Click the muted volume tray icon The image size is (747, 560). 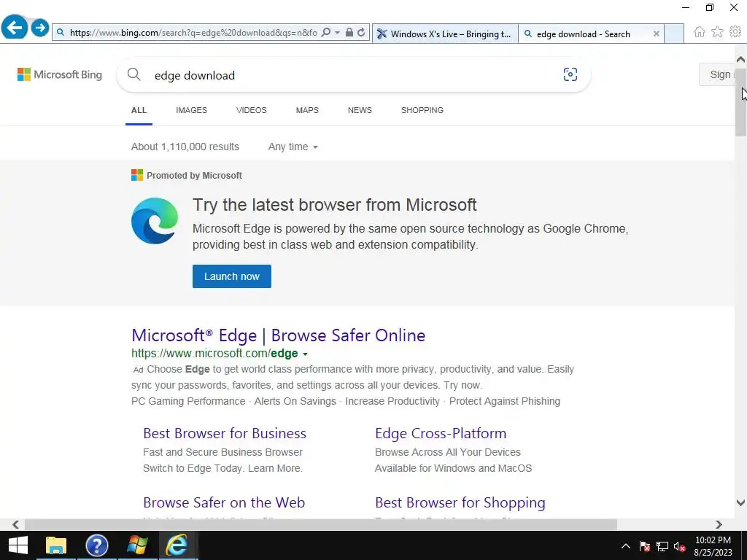680,546
